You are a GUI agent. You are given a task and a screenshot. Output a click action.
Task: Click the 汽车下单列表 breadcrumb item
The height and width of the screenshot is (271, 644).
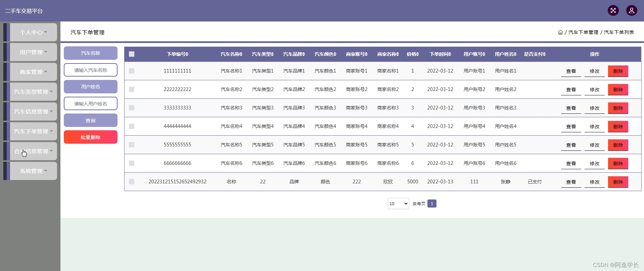(619, 32)
